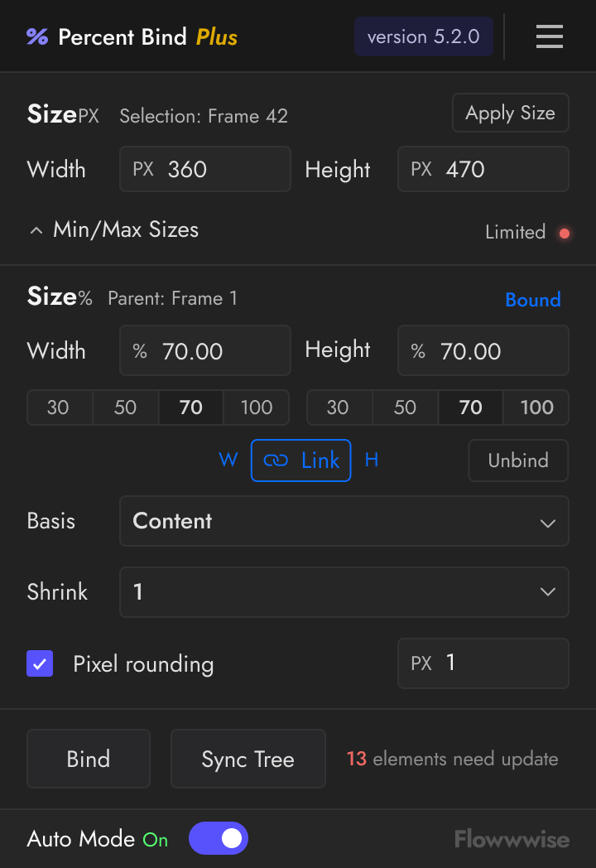Toggle the Link width-height button
Viewport: 596px width, 868px height.
pos(301,461)
